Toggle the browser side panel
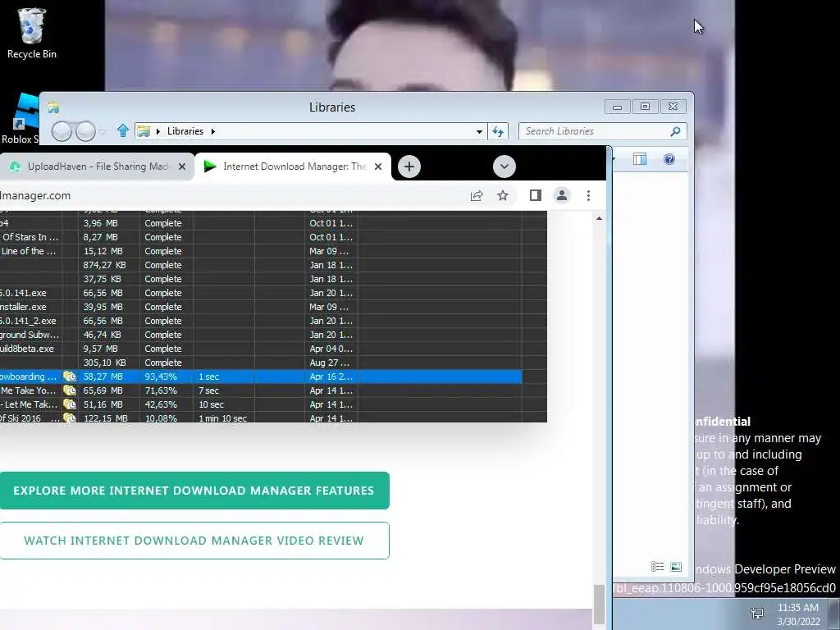 (535, 195)
